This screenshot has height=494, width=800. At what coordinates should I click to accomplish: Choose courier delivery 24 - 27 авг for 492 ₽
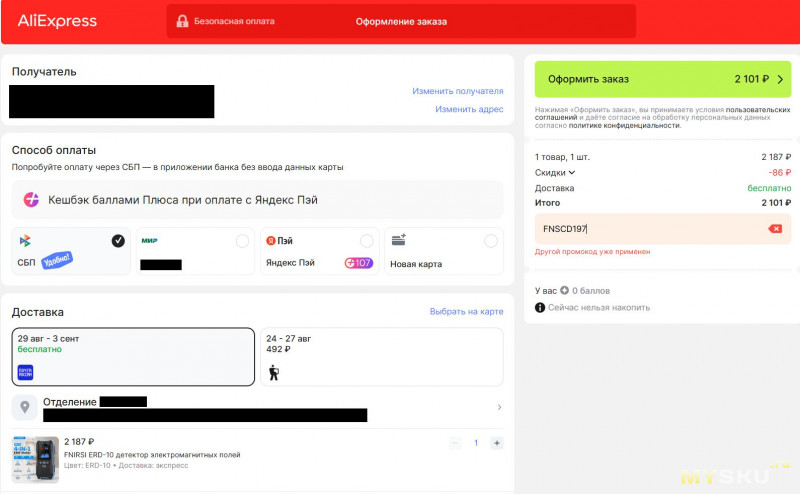[x=382, y=357]
